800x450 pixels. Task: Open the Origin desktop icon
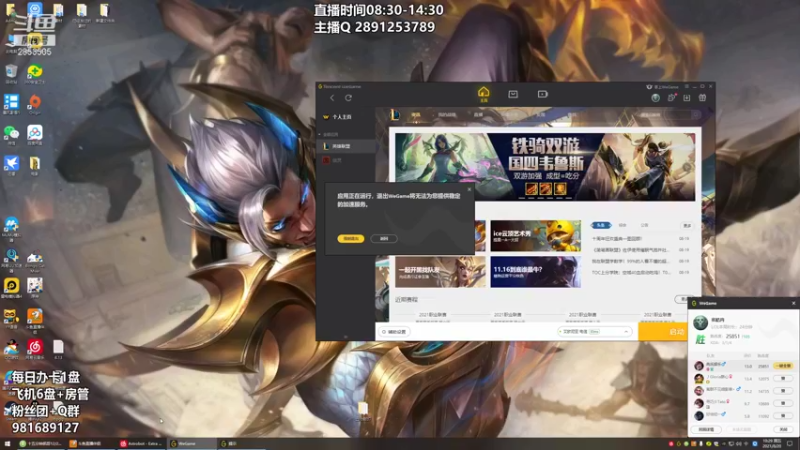point(35,104)
